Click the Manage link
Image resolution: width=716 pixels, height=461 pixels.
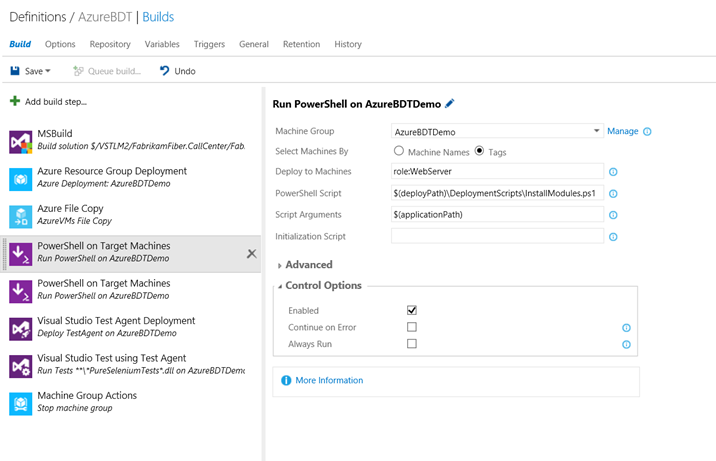tap(622, 131)
